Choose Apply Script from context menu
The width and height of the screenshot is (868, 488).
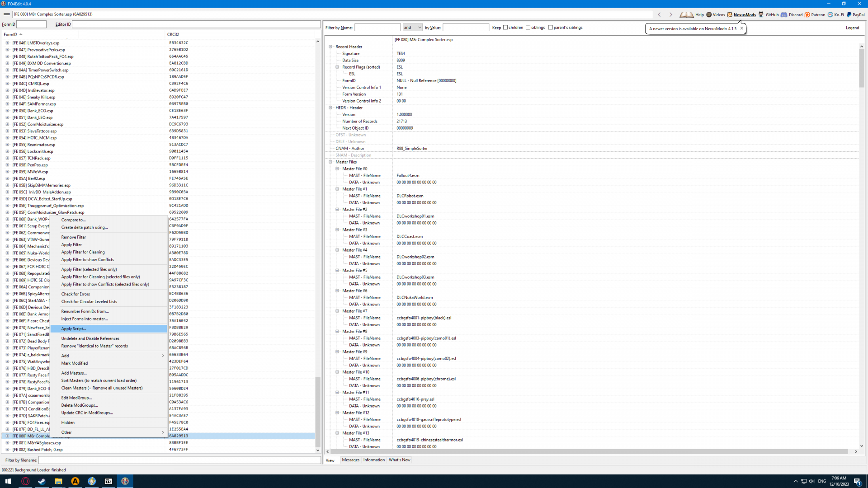pos(74,329)
